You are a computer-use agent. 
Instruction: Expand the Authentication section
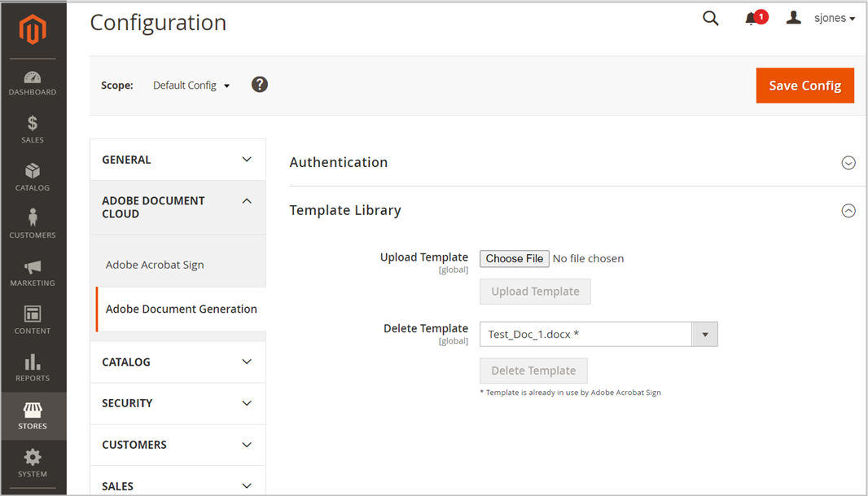click(848, 163)
